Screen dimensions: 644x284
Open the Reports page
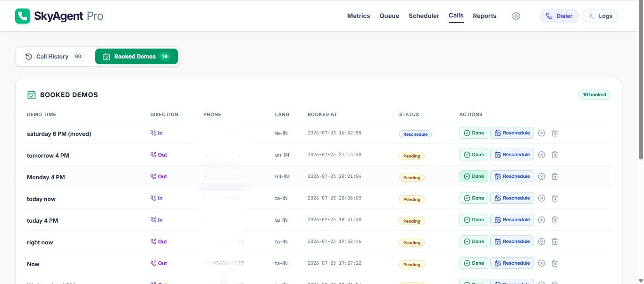[x=485, y=16]
